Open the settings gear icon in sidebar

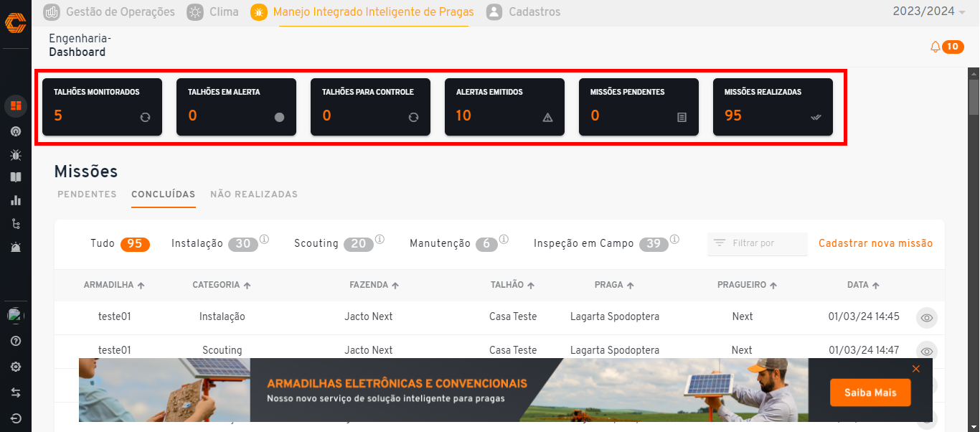[x=16, y=367]
